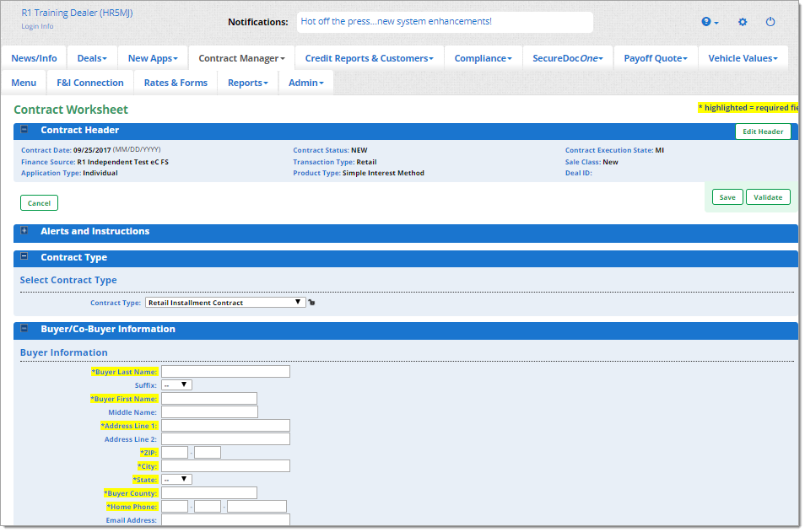
Task: Open the Menu tab
Action: point(24,83)
